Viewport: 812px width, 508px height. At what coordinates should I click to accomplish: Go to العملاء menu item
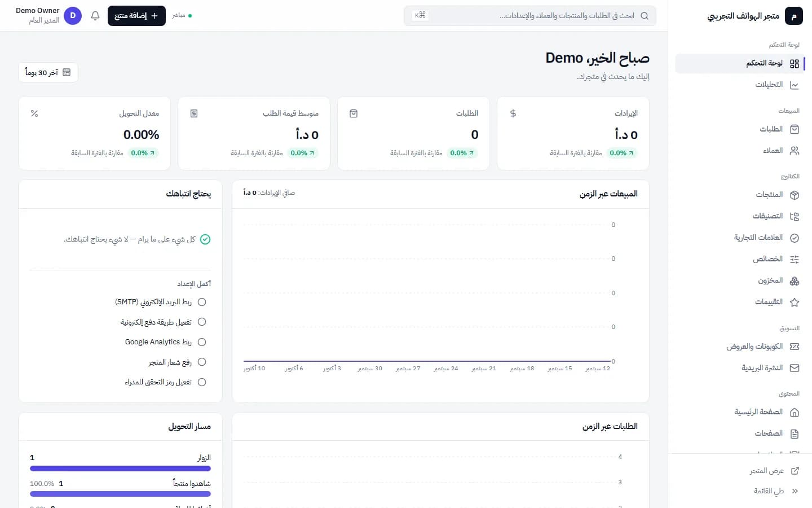pos(740,151)
